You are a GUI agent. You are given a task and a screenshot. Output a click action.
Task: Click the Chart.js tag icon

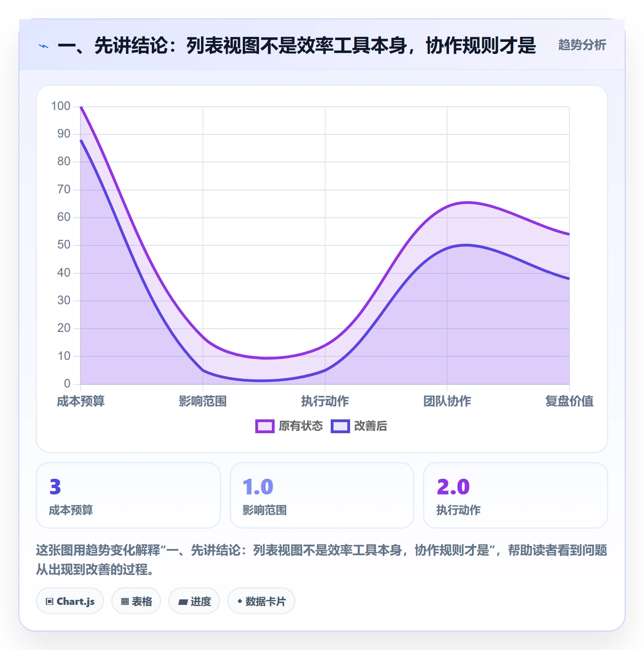click(50, 601)
